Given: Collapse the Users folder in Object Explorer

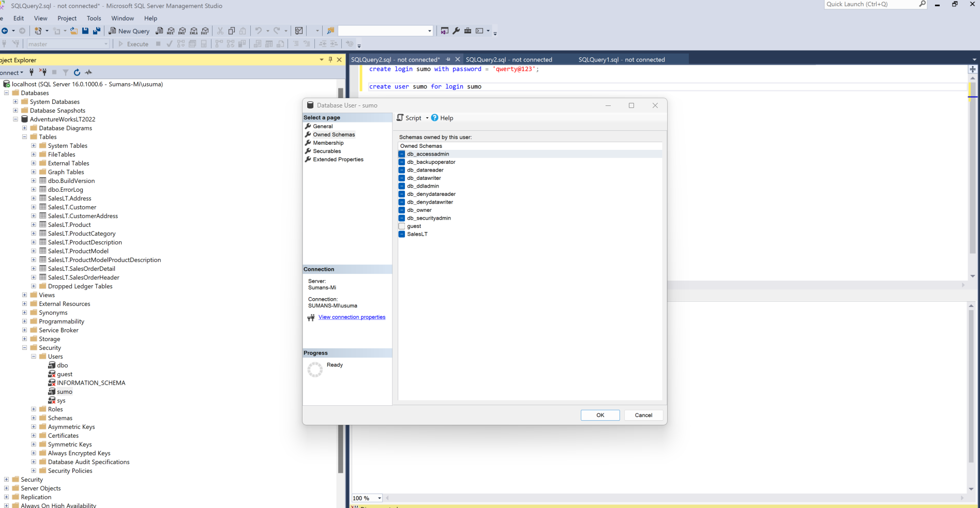Looking at the screenshot, I should (x=33, y=356).
